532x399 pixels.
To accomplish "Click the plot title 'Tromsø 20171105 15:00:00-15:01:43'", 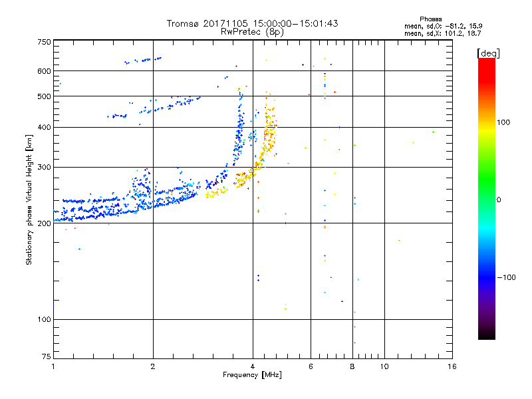I will (253, 23).
